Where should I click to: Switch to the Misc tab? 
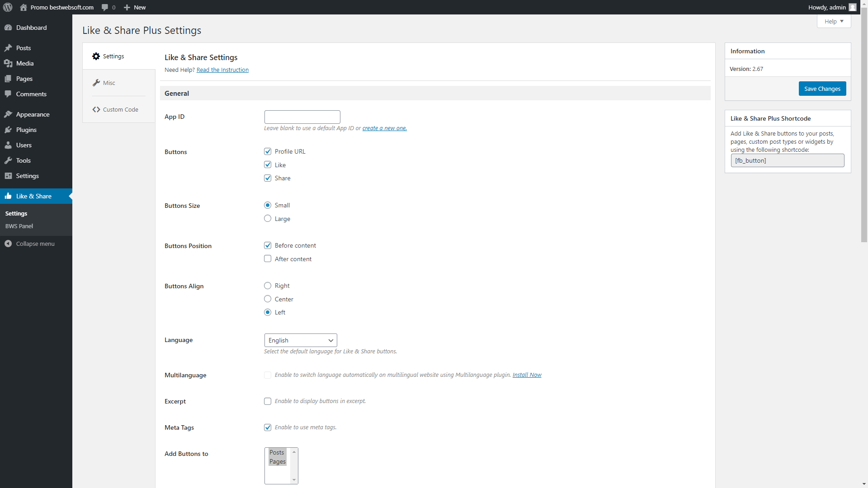coord(108,83)
